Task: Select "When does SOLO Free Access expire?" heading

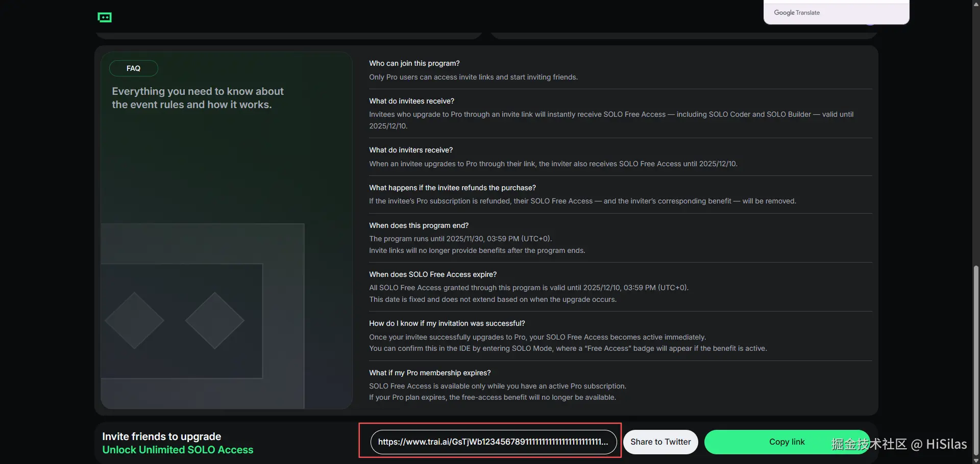Action: (x=432, y=274)
